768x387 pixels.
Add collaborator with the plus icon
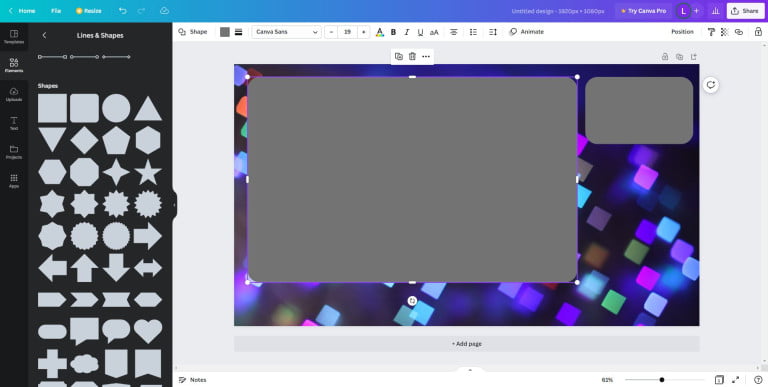click(696, 11)
